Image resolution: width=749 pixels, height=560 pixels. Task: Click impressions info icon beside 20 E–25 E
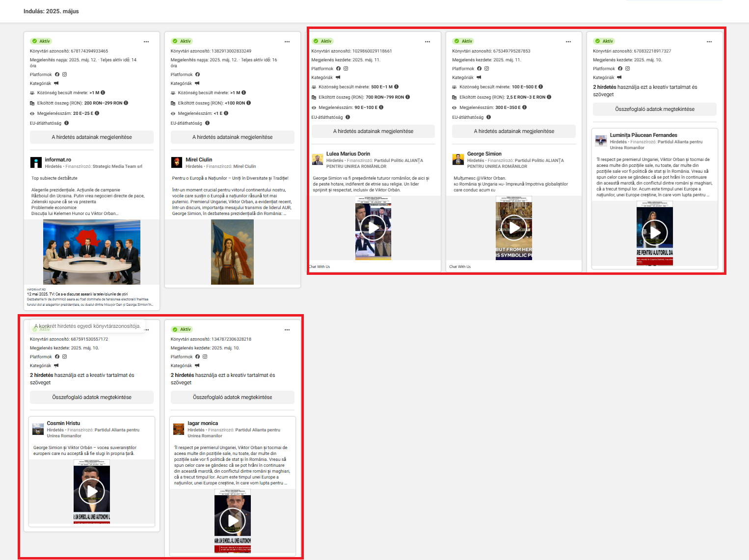(97, 113)
